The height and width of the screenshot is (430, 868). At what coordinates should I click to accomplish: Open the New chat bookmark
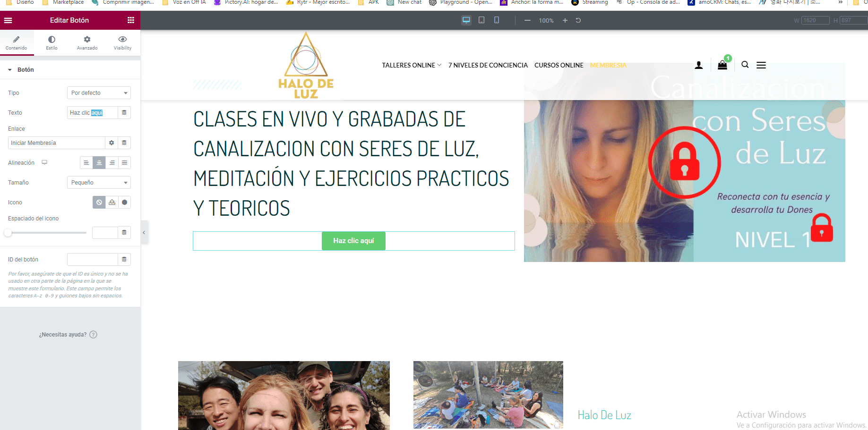(404, 2)
